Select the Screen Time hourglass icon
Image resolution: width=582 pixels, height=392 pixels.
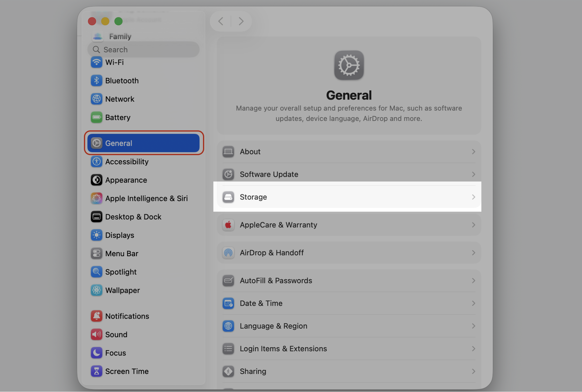point(96,371)
